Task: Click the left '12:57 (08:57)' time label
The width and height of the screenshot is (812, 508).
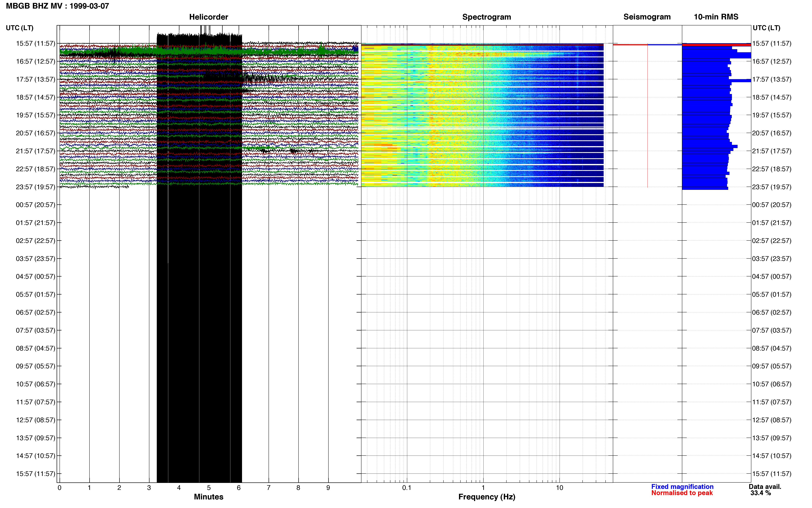Action: click(35, 420)
